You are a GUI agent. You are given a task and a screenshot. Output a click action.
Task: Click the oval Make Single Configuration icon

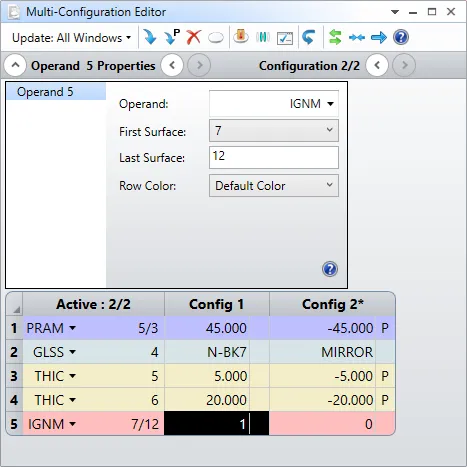tap(216, 38)
